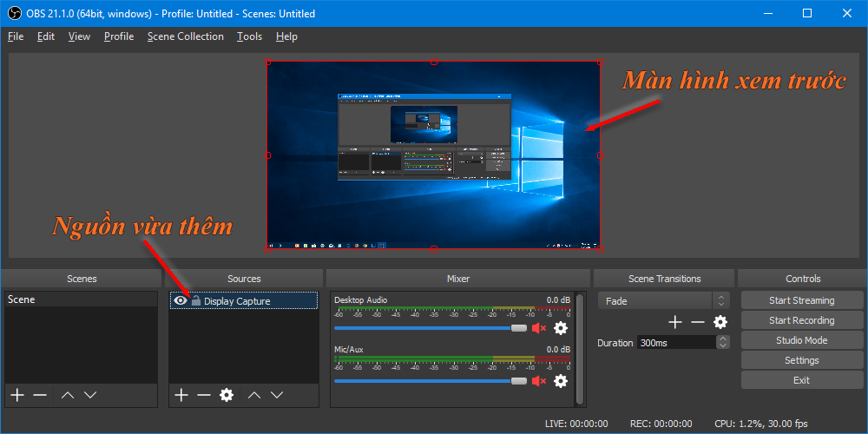Click the Start Recording button
The height and width of the screenshot is (434, 868).
[801, 320]
